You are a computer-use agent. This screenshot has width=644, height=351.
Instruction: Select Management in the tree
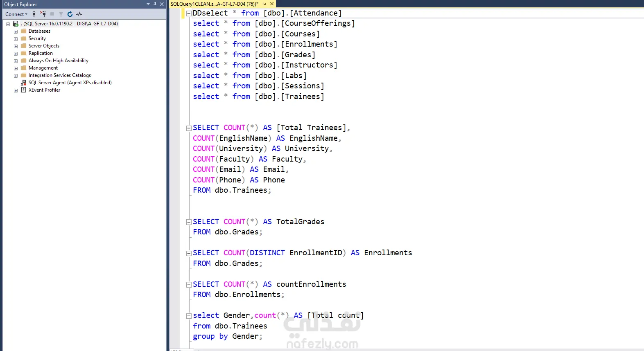point(43,68)
